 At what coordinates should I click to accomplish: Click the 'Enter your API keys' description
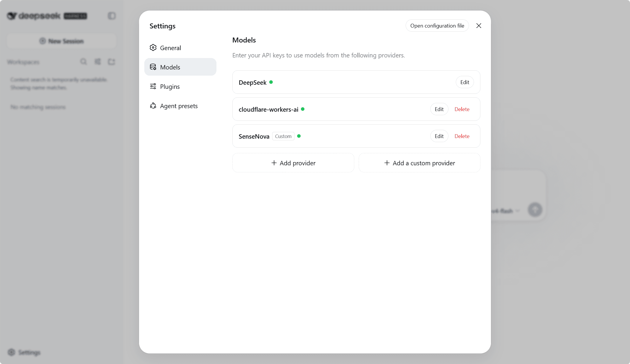pos(319,55)
